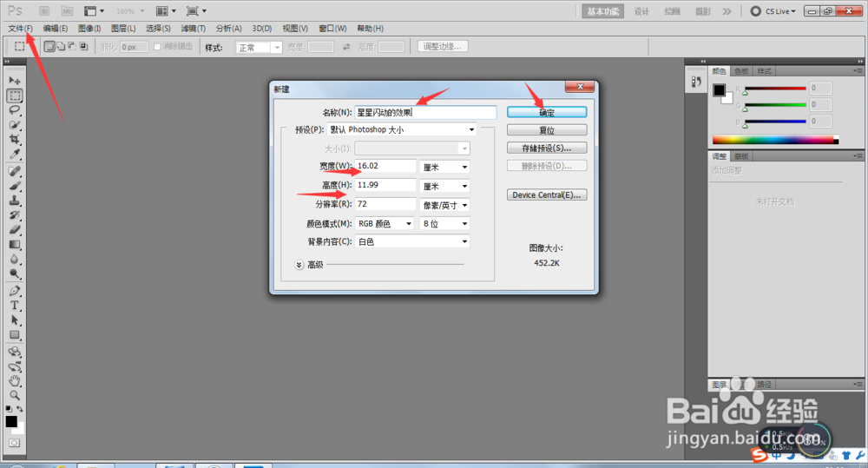
Task: Select the 基本功能 workspace button
Action: pos(603,11)
